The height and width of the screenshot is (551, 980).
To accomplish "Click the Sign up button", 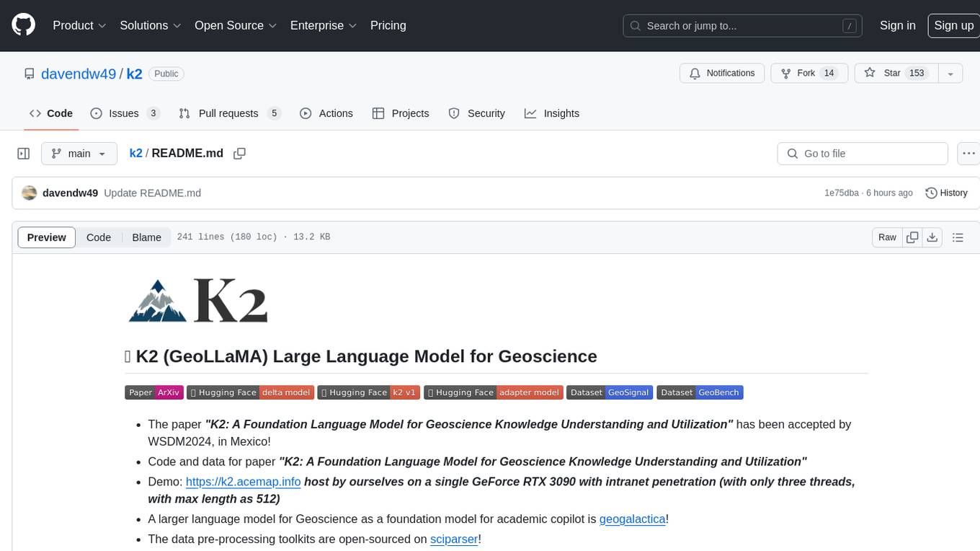I will click(x=953, y=25).
